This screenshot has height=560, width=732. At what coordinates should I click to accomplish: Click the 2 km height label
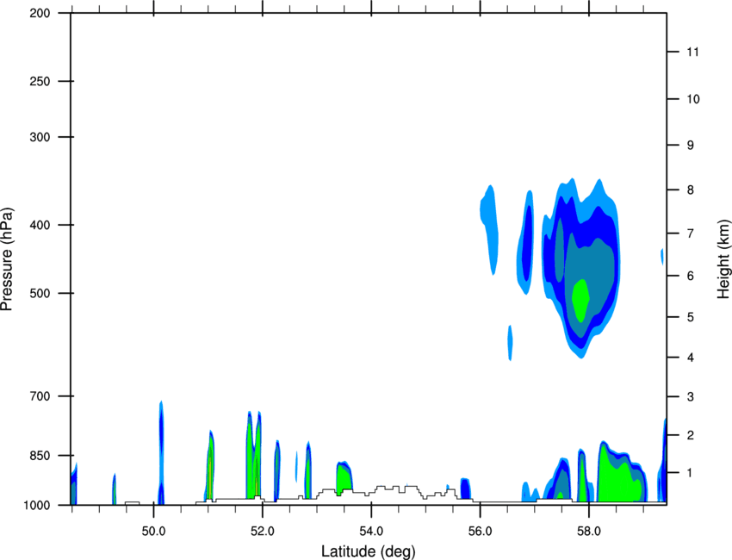[x=691, y=435]
